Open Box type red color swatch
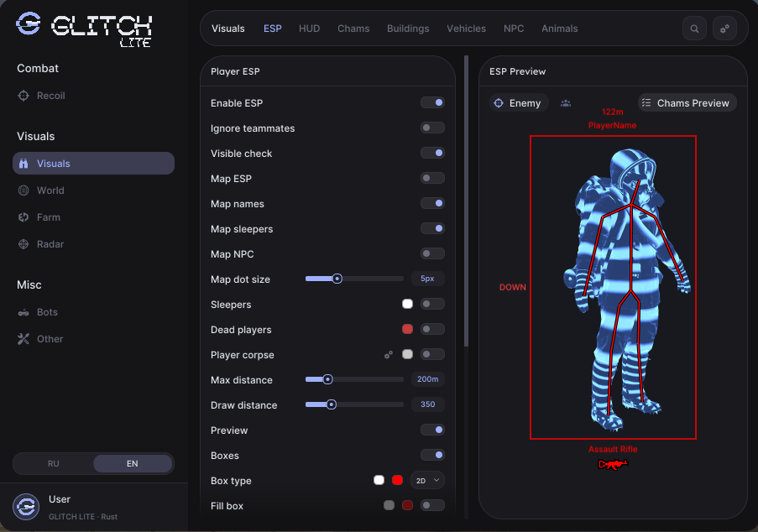Screen dimensions: 758x532 click(397, 480)
